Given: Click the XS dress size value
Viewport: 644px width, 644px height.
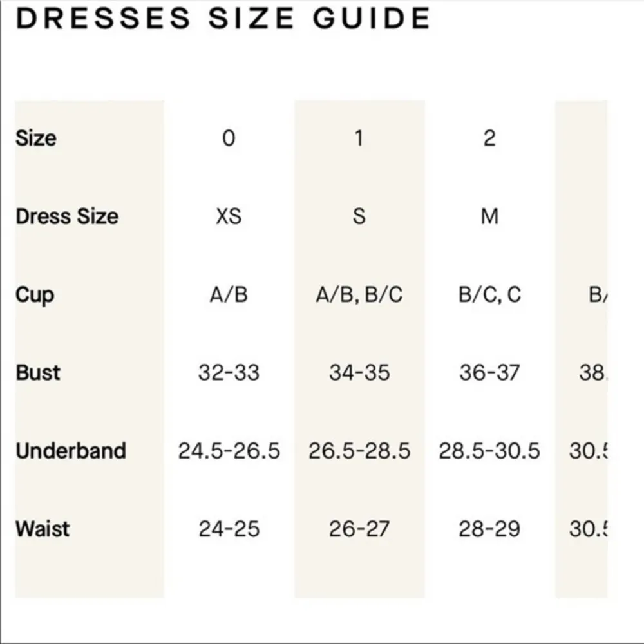Looking at the screenshot, I should (229, 216).
